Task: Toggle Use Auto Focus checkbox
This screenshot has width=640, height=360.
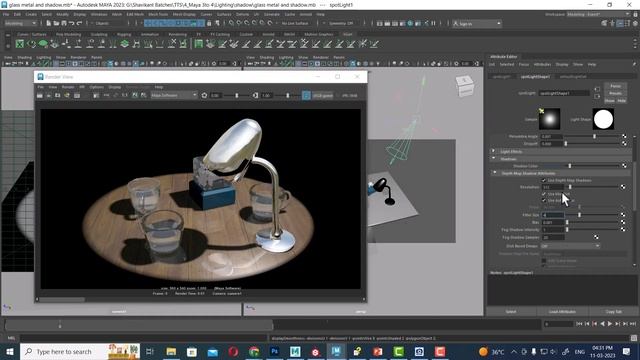Action: (x=544, y=200)
